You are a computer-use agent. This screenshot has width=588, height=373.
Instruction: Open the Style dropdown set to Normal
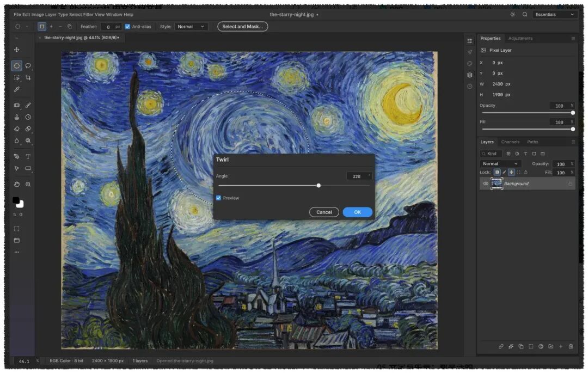click(x=191, y=27)
